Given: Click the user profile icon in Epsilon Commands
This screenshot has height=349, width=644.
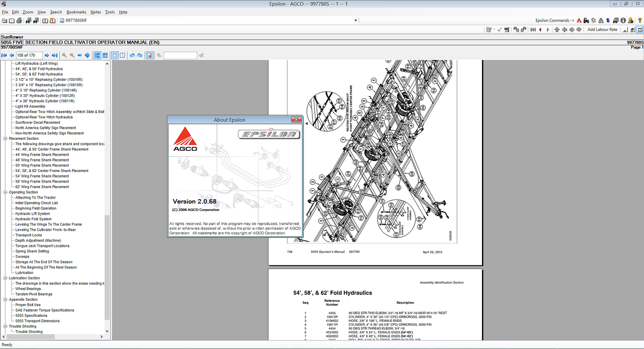Looking at the screenshot, I should tap(630, 21).
